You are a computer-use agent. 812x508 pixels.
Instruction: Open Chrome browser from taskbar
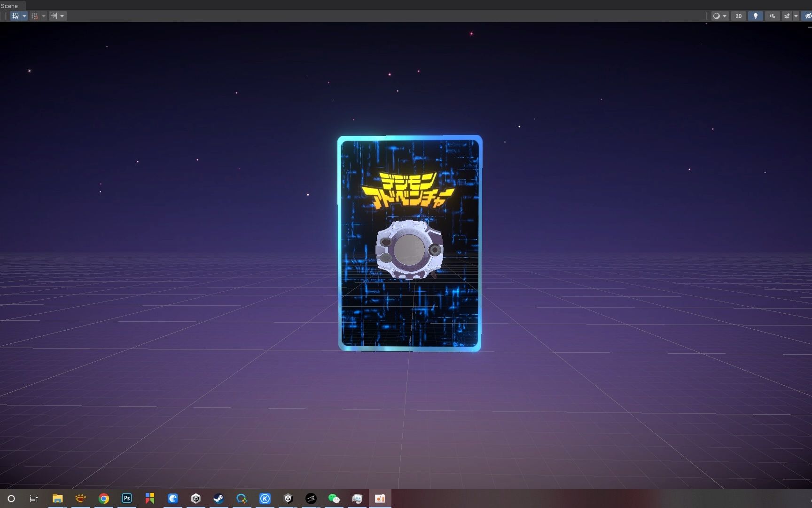point(104,499)
